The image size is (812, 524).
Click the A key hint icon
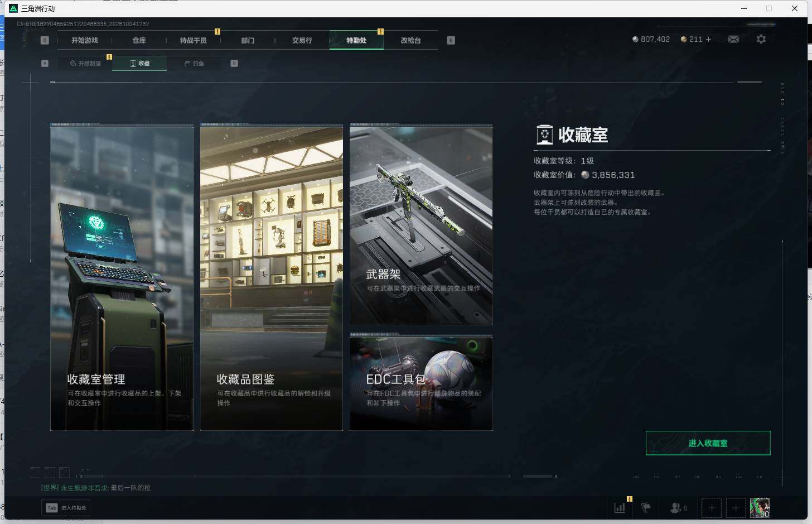[45, 63]
